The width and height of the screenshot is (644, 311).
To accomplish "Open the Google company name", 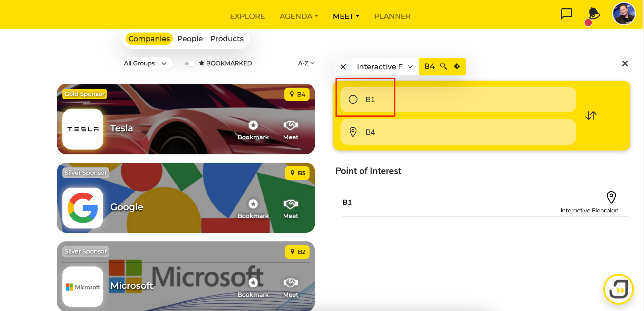I will point(127,207).
